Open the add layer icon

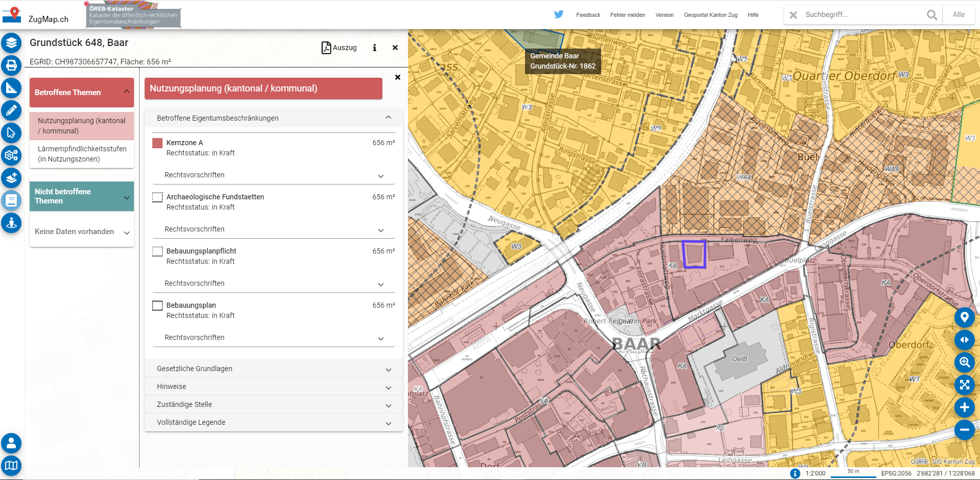tap(11, 177)
